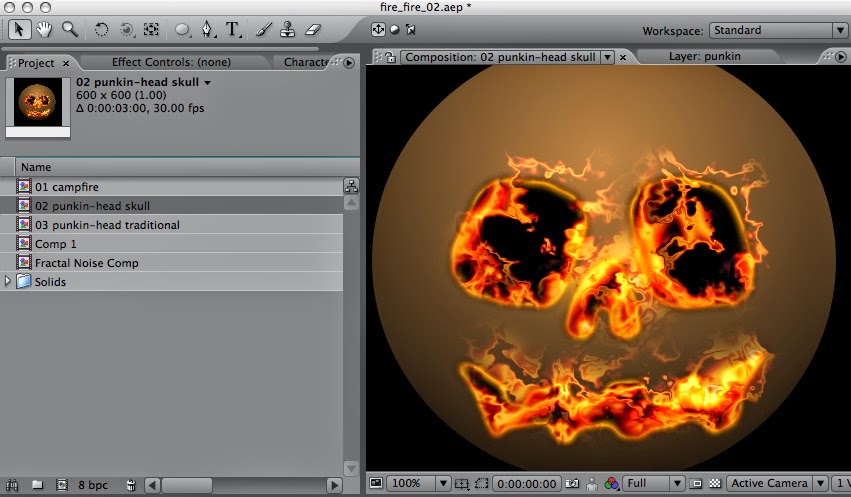Expand the Solids folder
This screenshot has height=497, width=851.
tap(9, 282)
